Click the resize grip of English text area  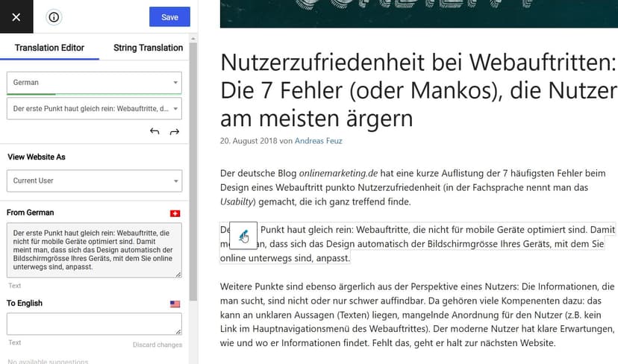tap(178, 332)
